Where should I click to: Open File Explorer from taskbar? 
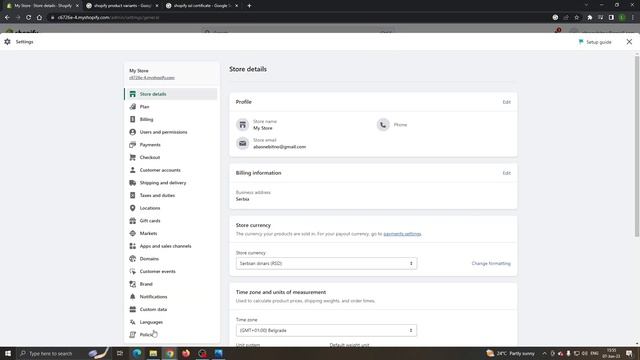153,353
